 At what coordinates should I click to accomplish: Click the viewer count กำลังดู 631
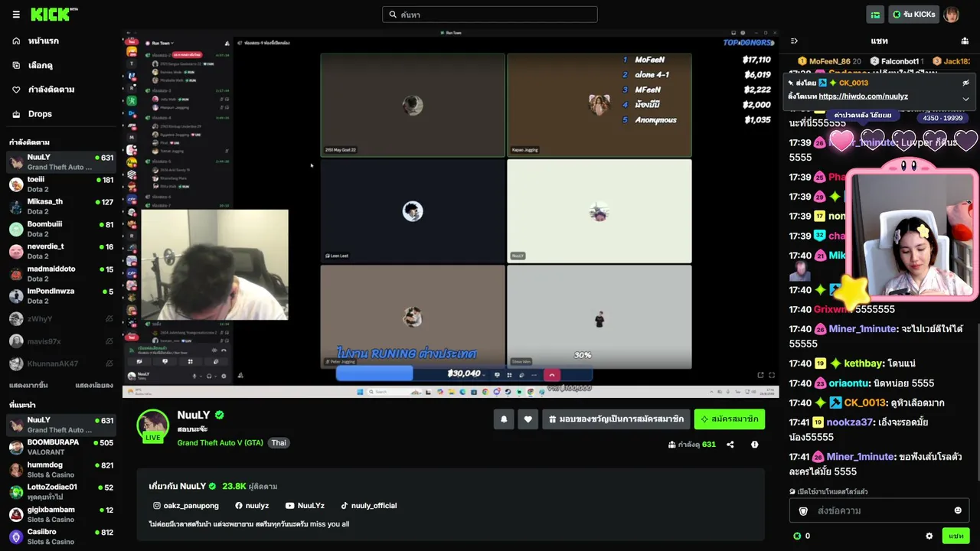[x=692, y=445]
